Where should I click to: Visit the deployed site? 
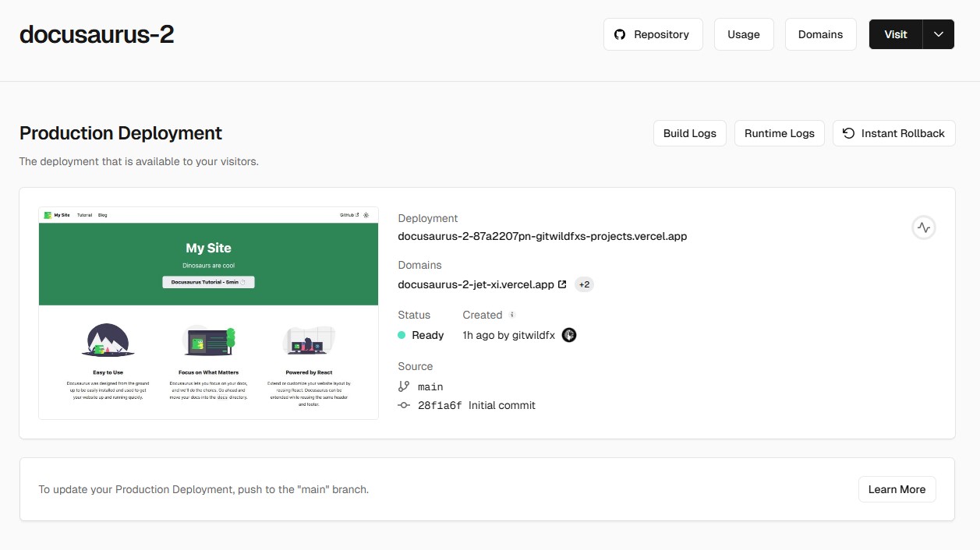(x=896, y=34)
